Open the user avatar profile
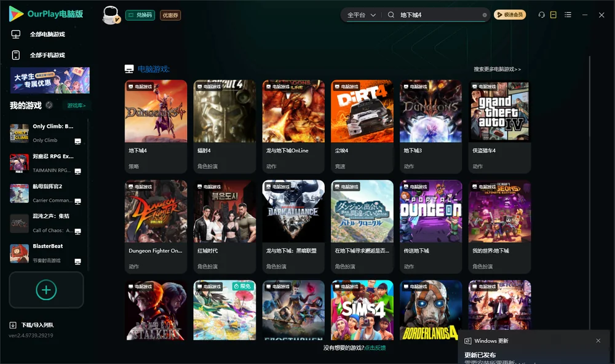The height and width of the screenshot is (364, 615). (x=111, y=15)
